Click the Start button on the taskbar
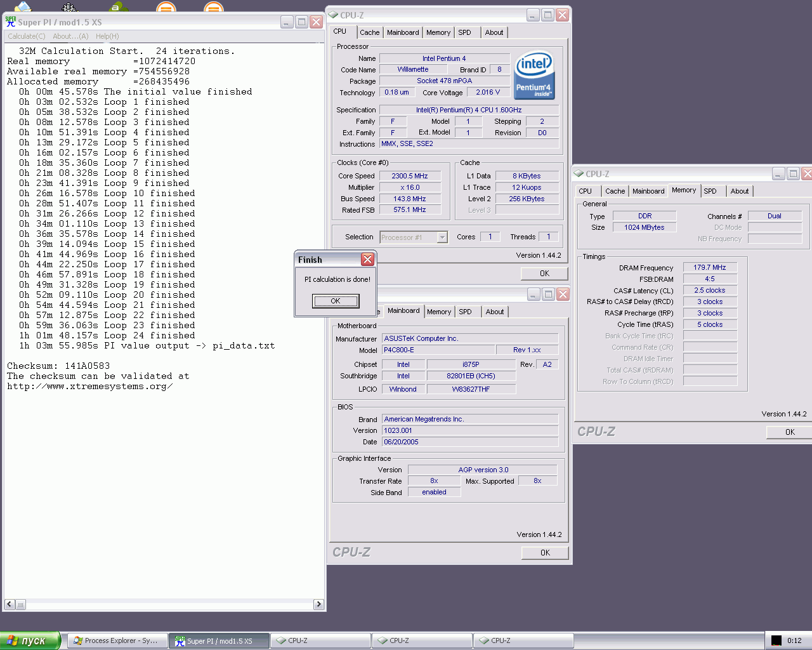Viewport: 812px width, 650px height. tap(30, 641)
